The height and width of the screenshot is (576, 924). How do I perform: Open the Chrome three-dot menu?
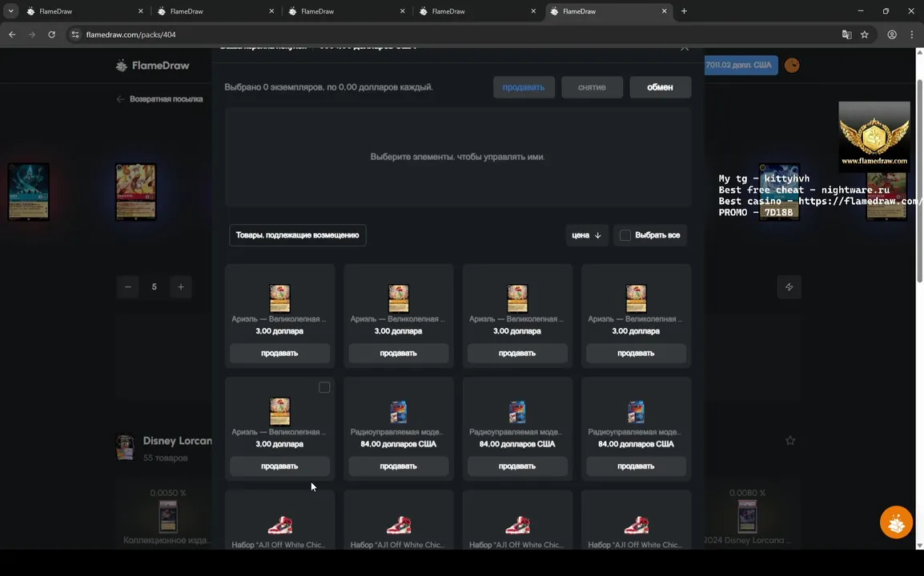click(912, 34)
